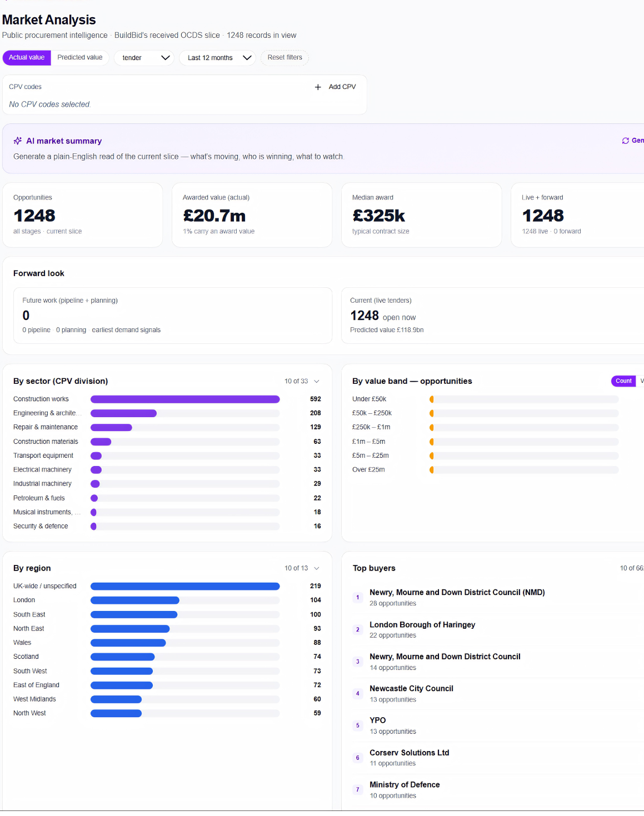Select the Musical instruments sector row

(x=167, y=512)
